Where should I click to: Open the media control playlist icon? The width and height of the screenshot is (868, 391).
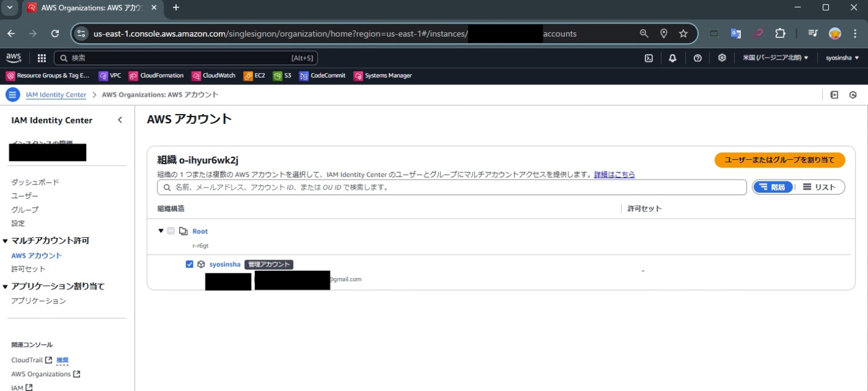tap(813, 33)
